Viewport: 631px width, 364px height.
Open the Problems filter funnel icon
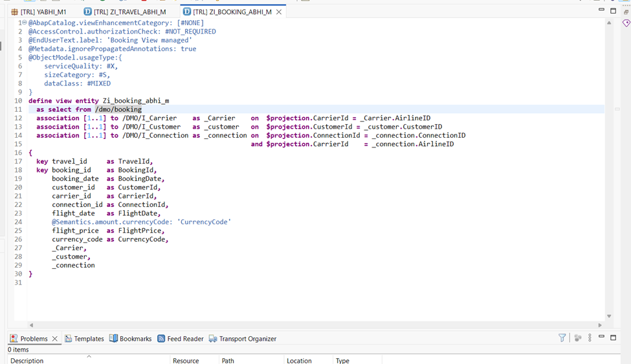tap(562, 338)
